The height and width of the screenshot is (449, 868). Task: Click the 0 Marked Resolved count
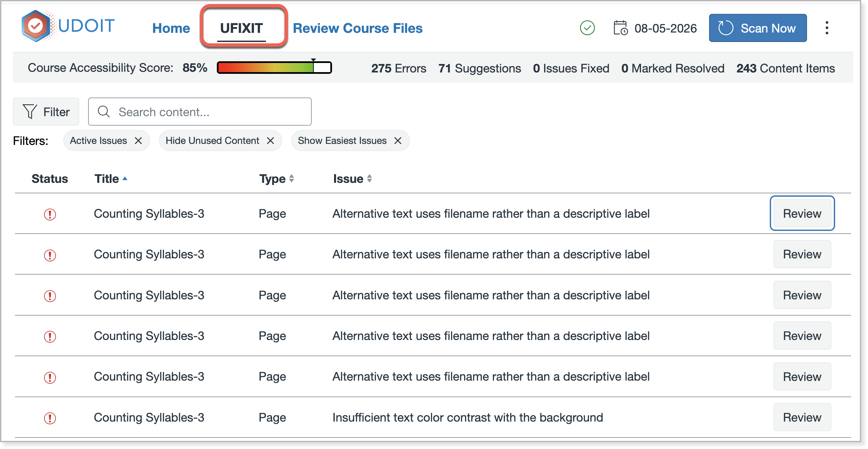pyautogui.click(x=673, y=68)
